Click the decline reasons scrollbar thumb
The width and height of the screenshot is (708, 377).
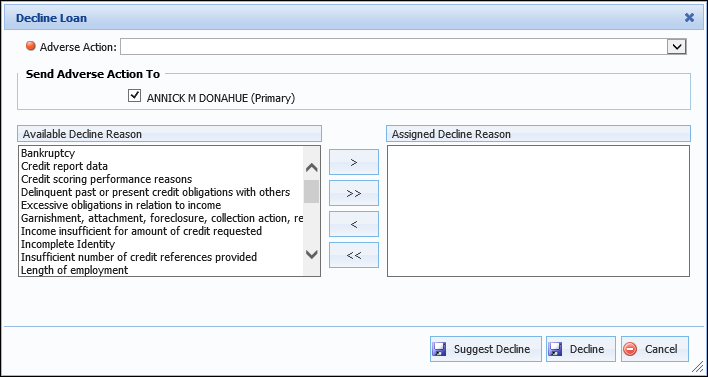pos(312,191)
